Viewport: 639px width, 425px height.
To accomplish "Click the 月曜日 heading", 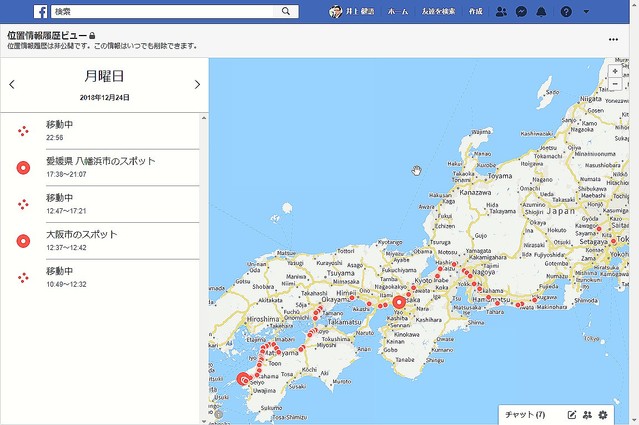I will pos(104,76).
